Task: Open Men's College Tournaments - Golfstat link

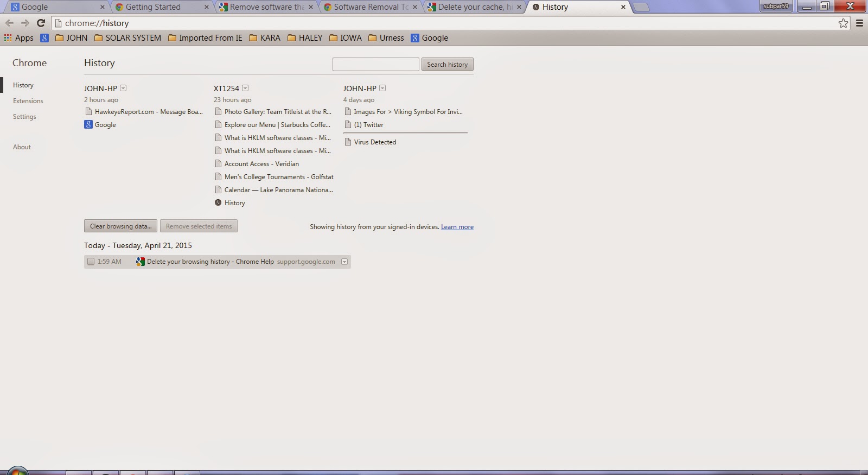Action: point(279,177)
